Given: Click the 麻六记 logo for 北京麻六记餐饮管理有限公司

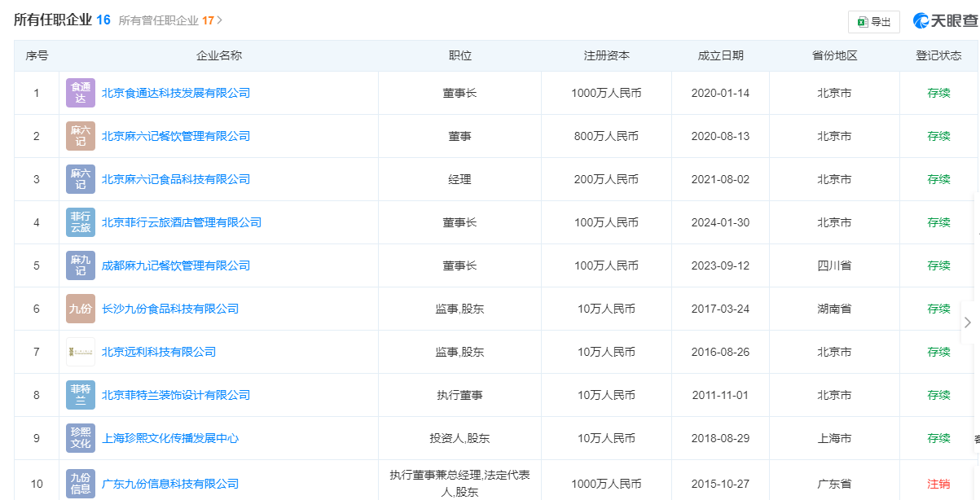Looking at the screenshot, I should [81, 136].
